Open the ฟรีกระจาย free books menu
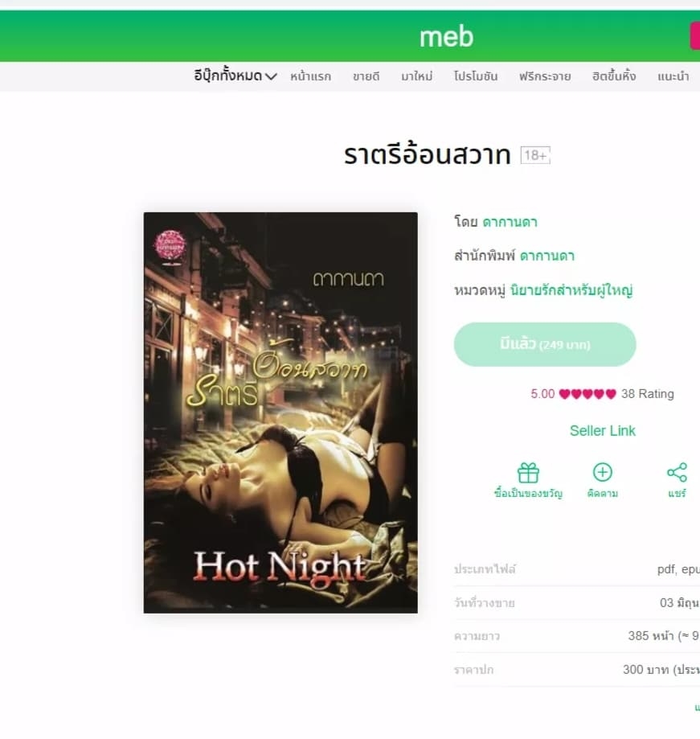The image size is (700, 739). tap(545, 76)
